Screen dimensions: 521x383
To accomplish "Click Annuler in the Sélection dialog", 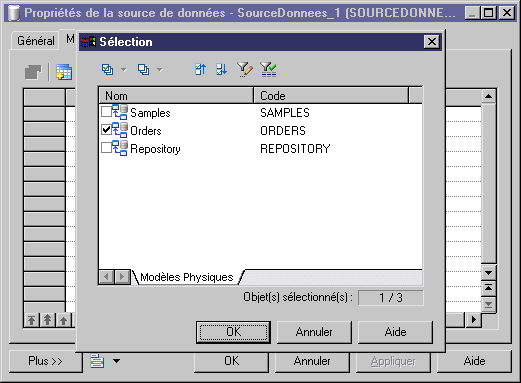I will point(314,332).
